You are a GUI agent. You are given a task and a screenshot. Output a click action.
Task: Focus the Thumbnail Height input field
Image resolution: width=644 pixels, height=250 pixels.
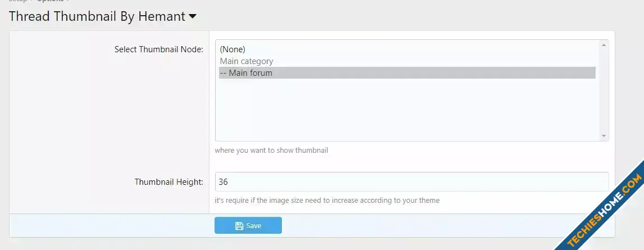point(412,182)
